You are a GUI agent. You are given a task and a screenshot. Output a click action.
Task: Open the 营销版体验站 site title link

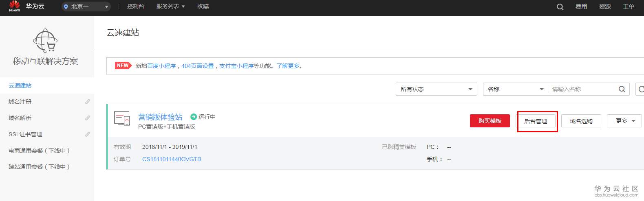pos(160,117)
